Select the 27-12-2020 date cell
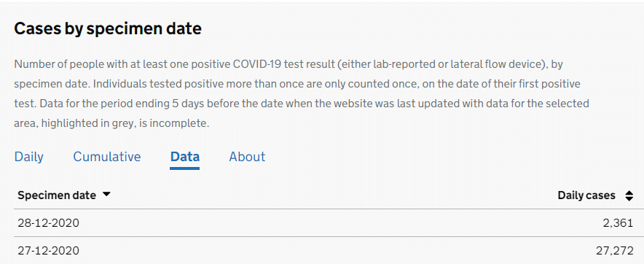This screenshot has width=644, height=264. [x=49, y=250]
